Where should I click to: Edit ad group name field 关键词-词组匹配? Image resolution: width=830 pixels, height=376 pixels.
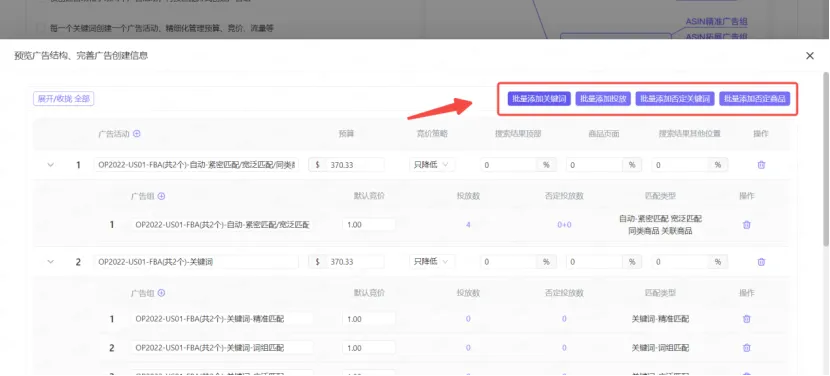tap(222, 348)
